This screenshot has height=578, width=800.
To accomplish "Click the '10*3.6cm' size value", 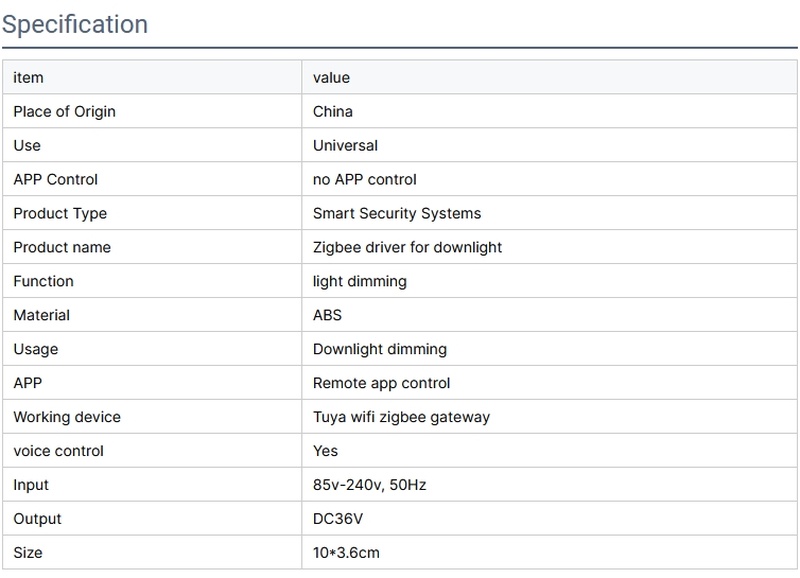I will coord(346,552).
